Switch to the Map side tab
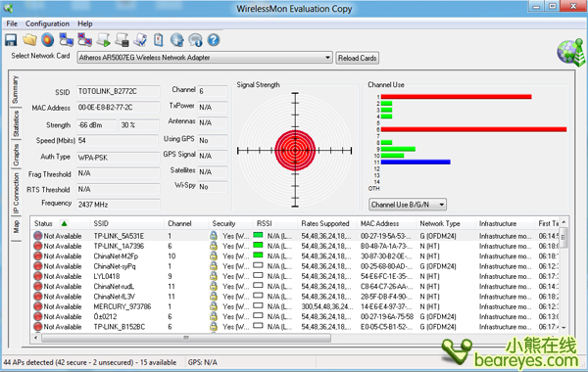This screenshot has height=372, width=588. (x=16, y=227)
